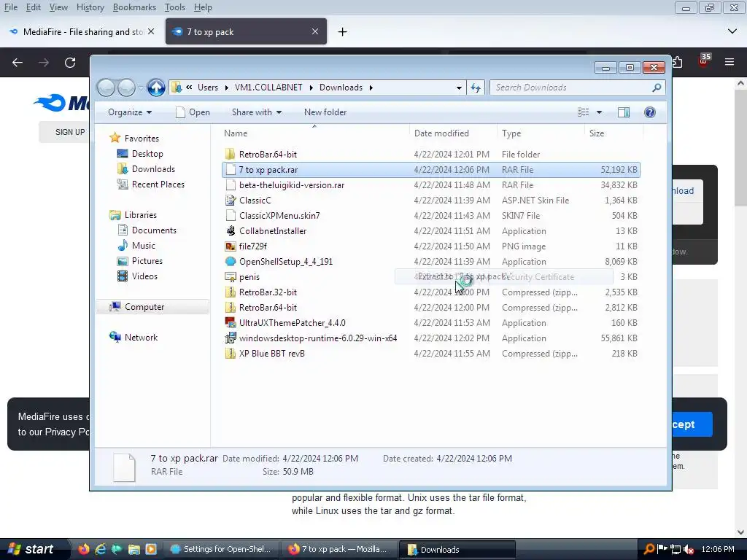Select Network in navigation pane
This screenshot has width=747, height=560.
(x=141, y=338)
